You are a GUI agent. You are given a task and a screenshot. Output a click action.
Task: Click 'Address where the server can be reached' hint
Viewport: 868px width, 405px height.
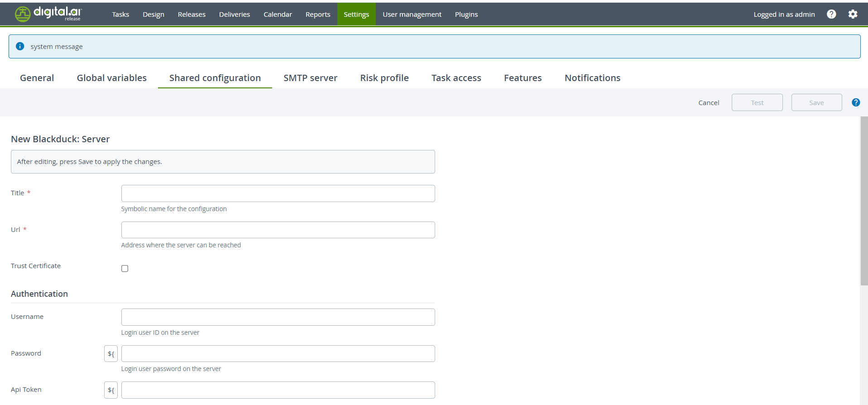pos(181,245)
